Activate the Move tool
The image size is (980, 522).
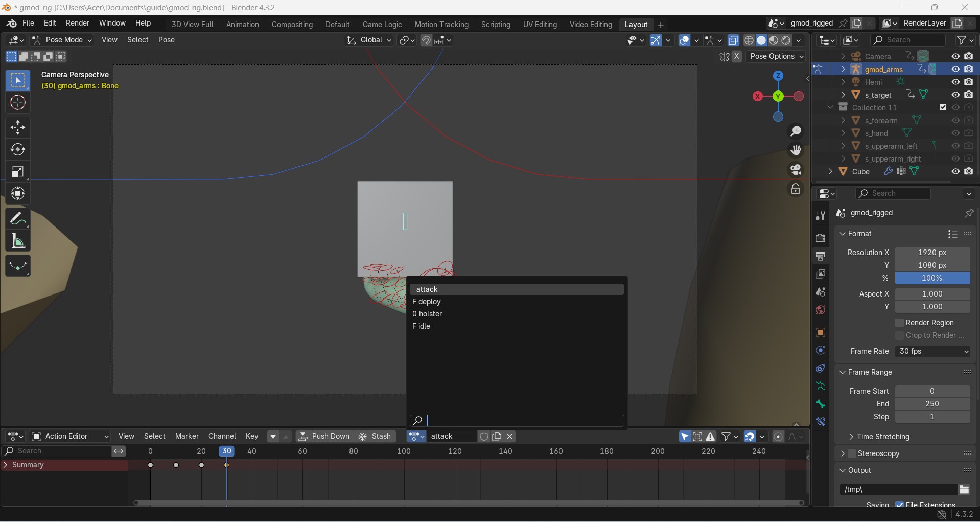coord(18,127)
